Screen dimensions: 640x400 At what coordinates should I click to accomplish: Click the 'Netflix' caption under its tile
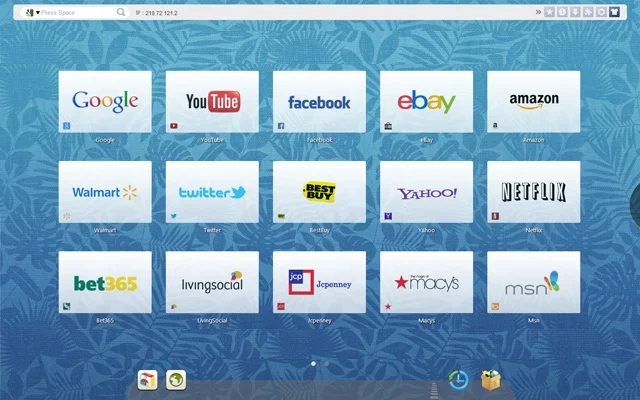coord(533,230)
